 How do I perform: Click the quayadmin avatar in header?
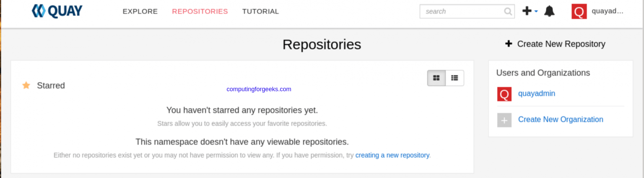click(x=579, y=11)
